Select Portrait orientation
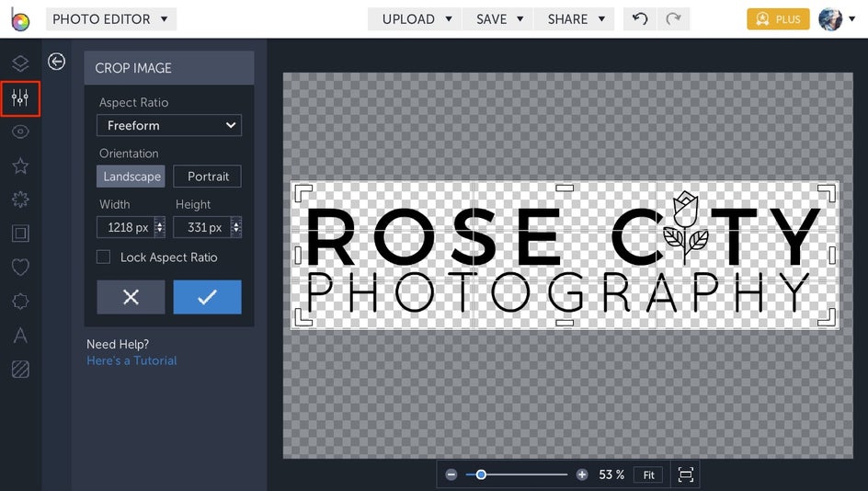 (207, 177)
